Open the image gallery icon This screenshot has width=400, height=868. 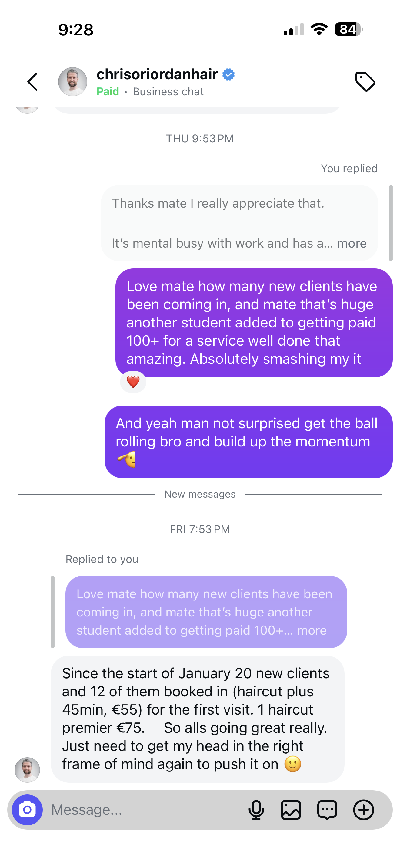click(x=291, y=810)
